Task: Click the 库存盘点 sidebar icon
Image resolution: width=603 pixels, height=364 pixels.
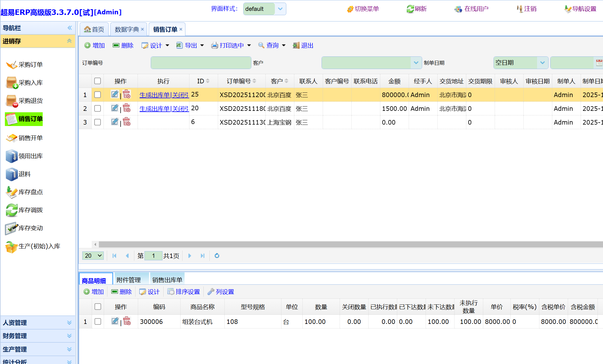Action: coord(11,192)
